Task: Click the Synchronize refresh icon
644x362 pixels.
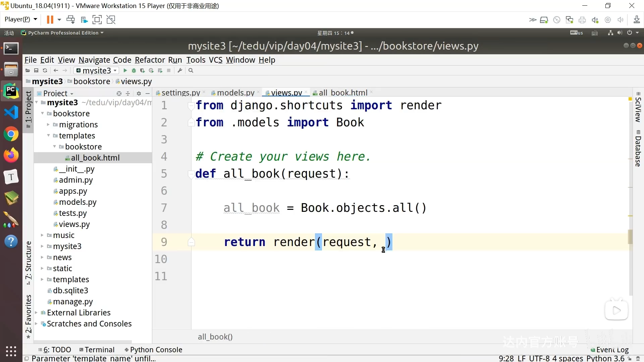Action: [45, 70]
